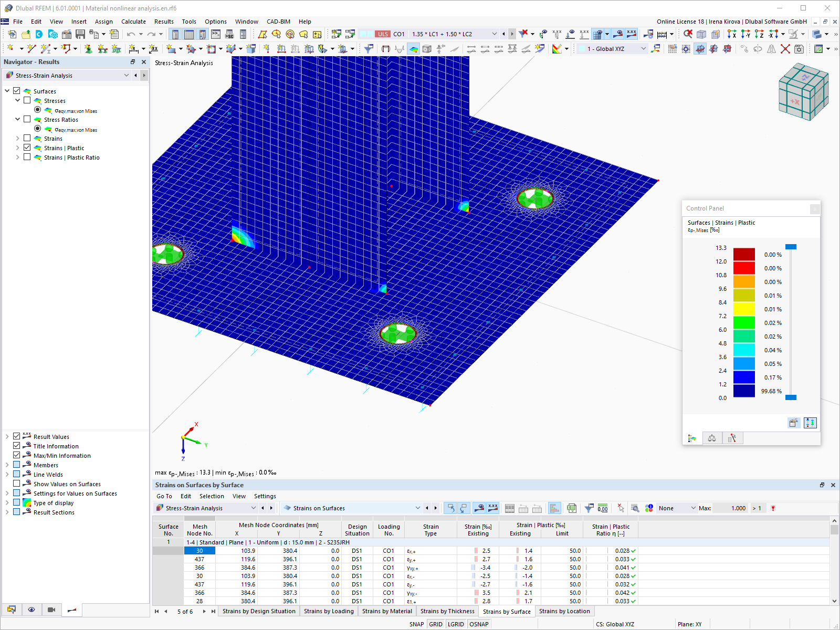This screenshot has width=840, height=630.
Task: Toggle OSNAP in the status bar
Action: click(x=479, y=624)
